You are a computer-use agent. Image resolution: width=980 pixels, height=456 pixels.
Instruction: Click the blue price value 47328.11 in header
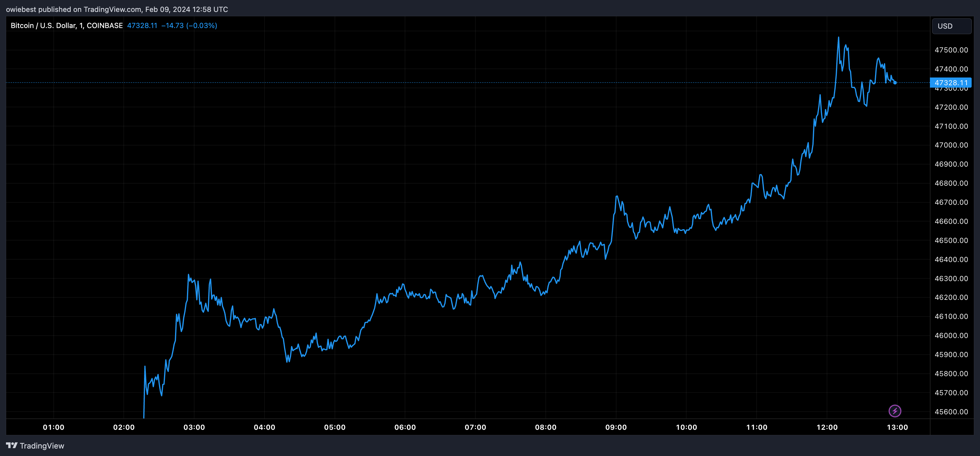142,25
